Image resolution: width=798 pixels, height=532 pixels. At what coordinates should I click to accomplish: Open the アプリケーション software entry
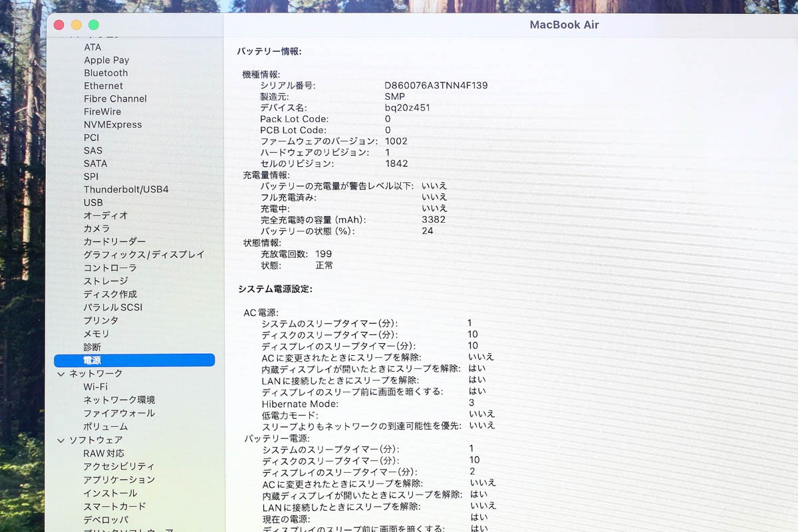(119, 479)
